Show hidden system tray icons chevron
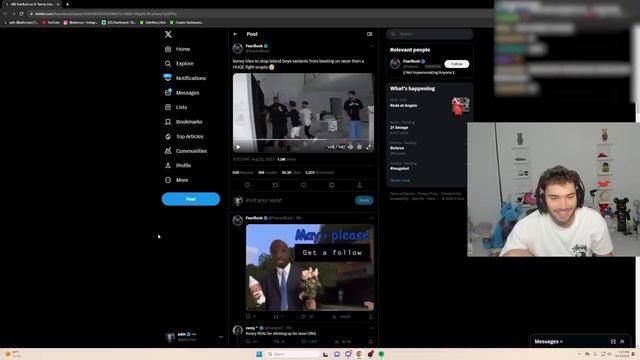 (579, 354)
